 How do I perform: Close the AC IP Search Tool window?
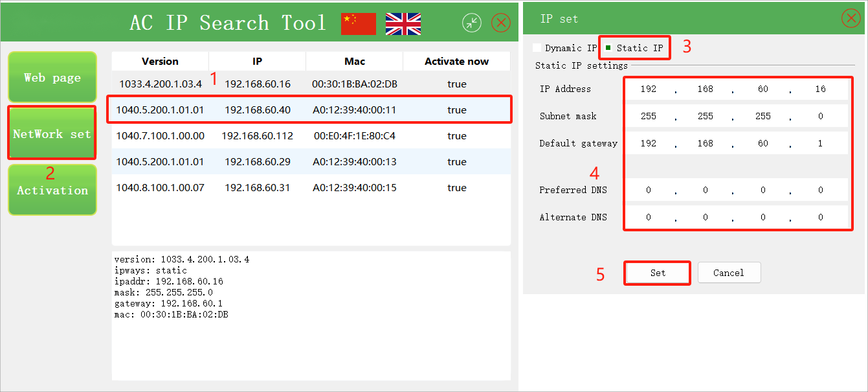click(x=501, y=23)
